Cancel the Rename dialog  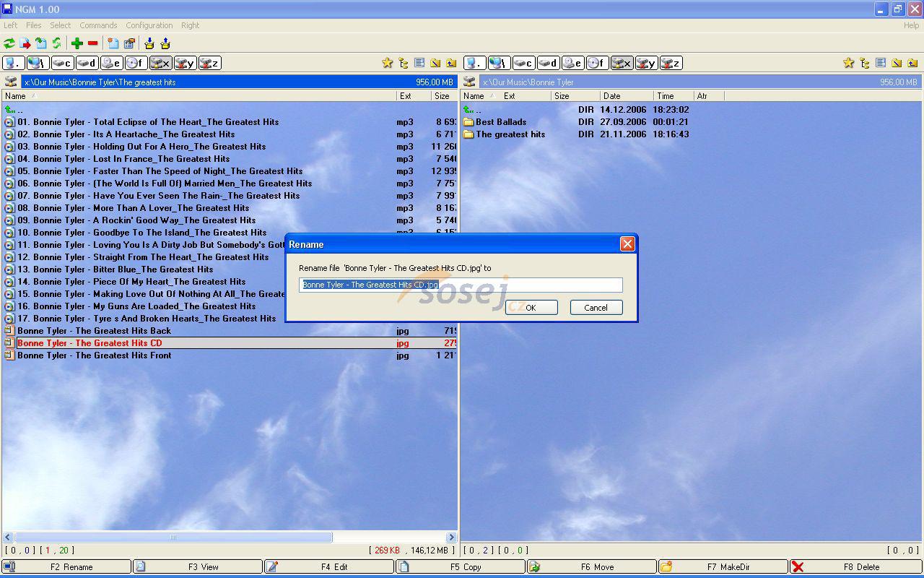596,308
